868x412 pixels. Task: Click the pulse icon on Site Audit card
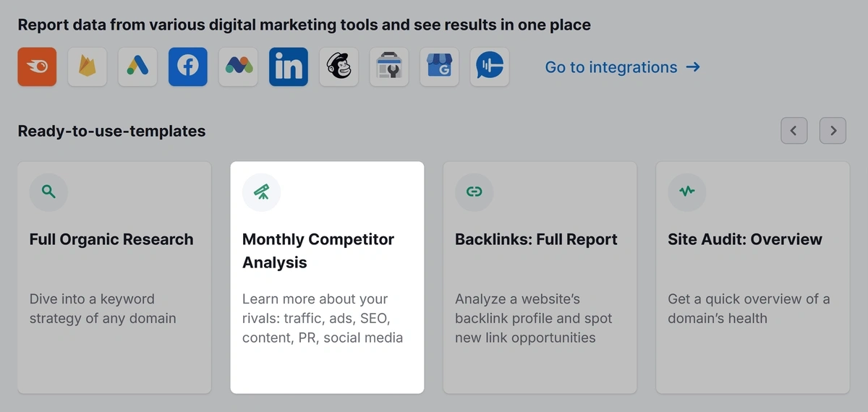[686, 192]
